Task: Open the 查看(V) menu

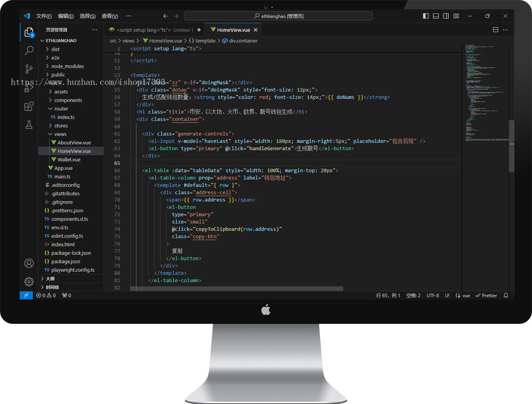Action: 110,16
